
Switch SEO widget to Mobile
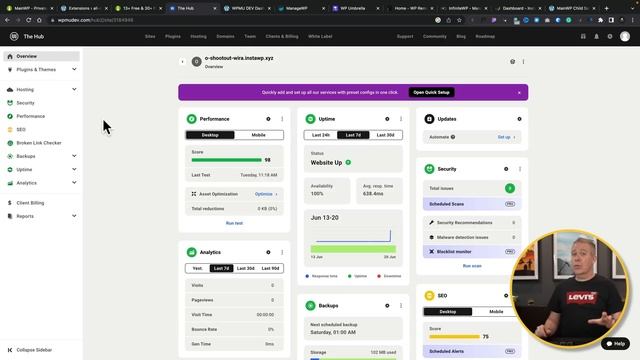click(x=496, y=311)
